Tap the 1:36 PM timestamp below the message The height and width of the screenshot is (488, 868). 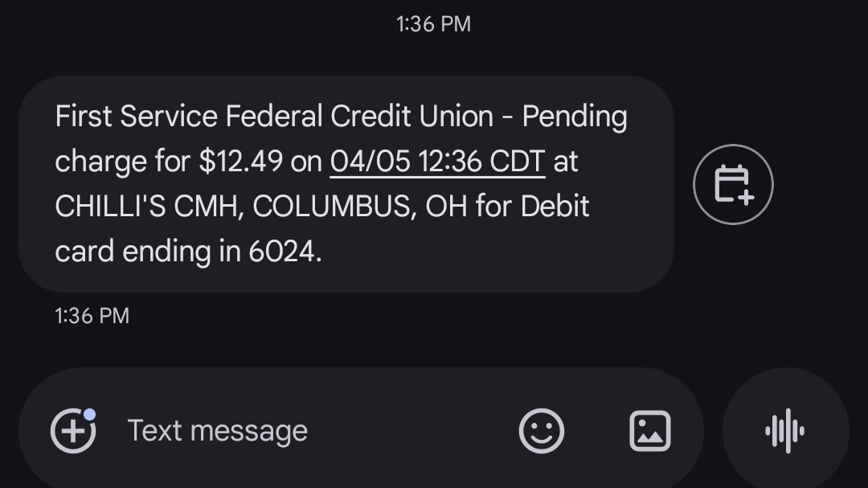point(92,316)
